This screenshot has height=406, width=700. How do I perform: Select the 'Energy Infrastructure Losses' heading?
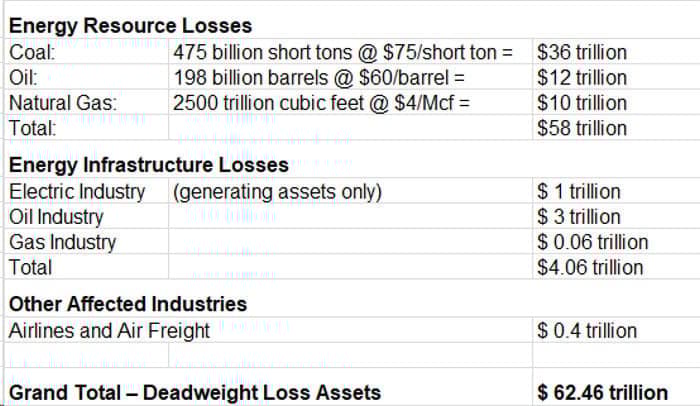pos(149,165)
